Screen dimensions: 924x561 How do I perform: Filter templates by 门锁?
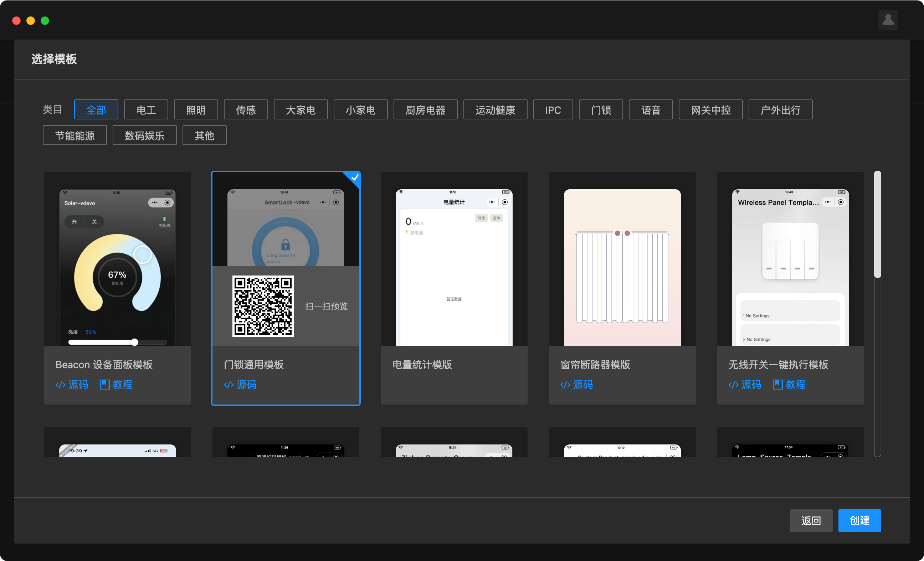[601, 110]
